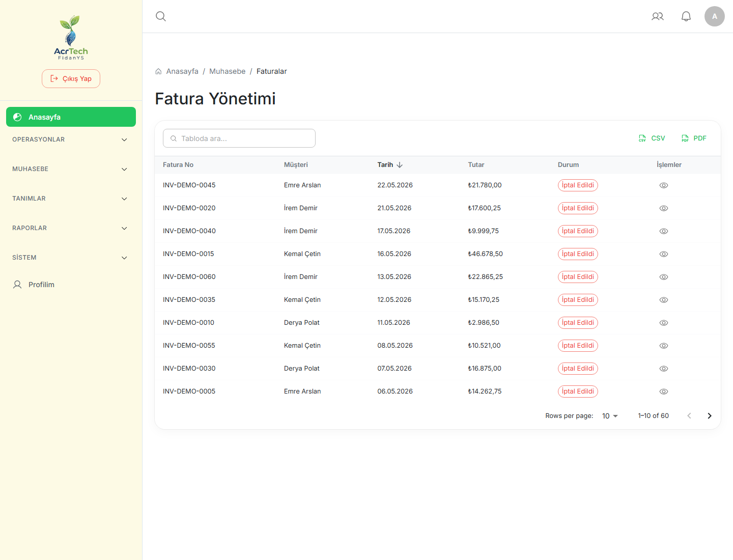View invoice INV-DEMO-0005 via eye icon
The width and height of the screenshot is (733, 560).
point(664,391)
